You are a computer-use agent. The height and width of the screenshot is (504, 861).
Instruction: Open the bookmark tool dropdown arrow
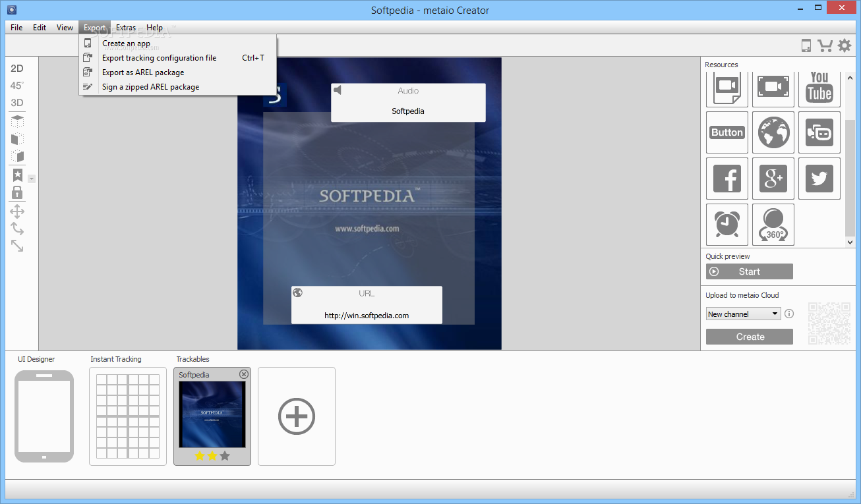point(32,179)
